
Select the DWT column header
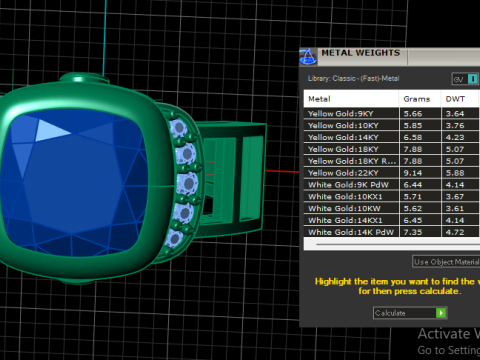tap(461, 99)
